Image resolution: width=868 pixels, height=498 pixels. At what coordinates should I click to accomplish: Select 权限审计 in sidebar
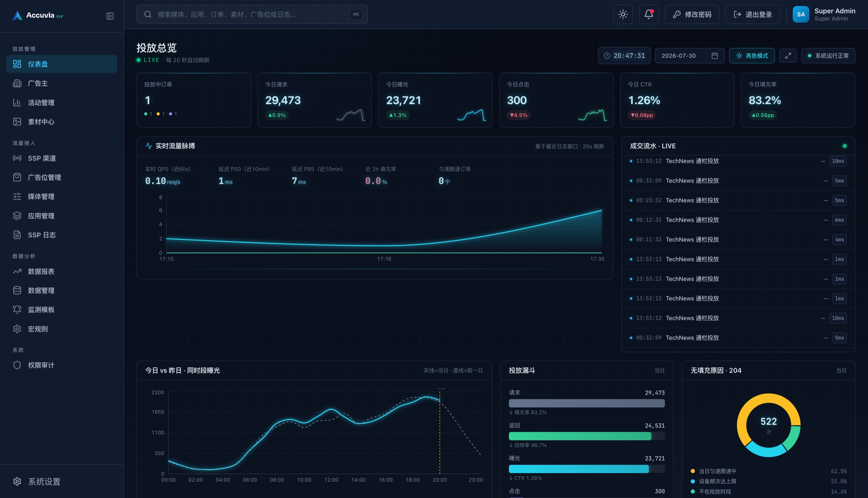tap(62, 365)
